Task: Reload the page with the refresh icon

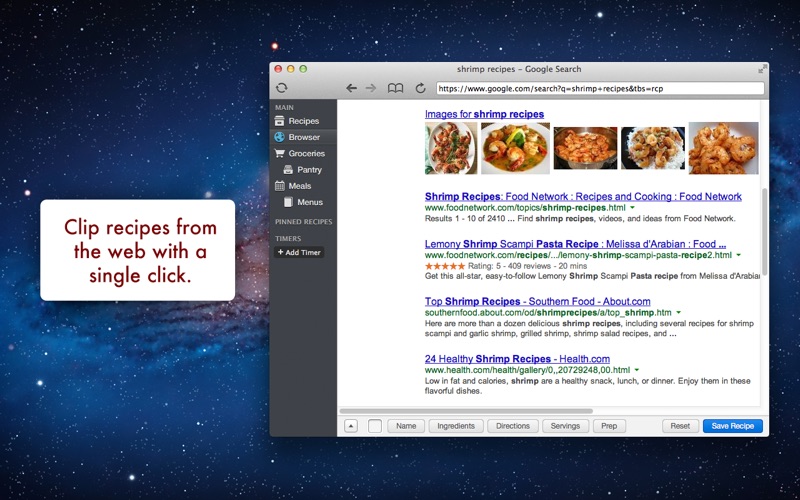Action: tap(420, 88)
